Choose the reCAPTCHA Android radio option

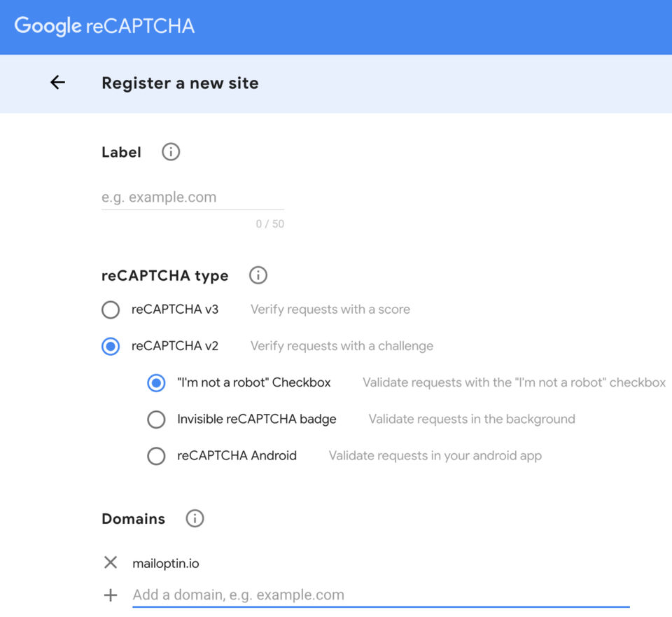click(x=156, y=456)
